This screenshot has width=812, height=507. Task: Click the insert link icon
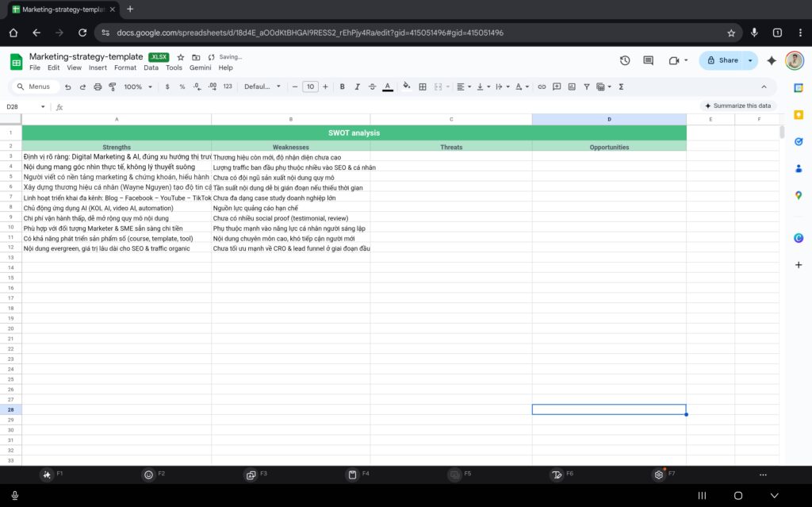tap(542, 86)
